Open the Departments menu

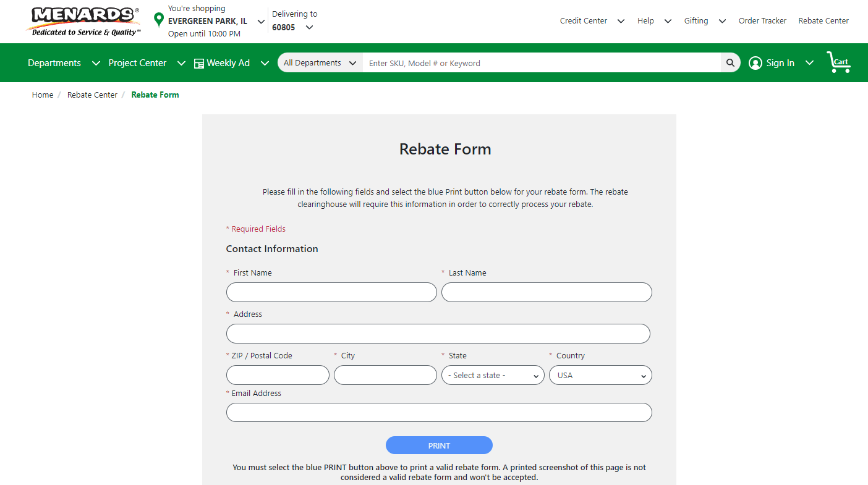pyautogui.click(x=54, y=62)
